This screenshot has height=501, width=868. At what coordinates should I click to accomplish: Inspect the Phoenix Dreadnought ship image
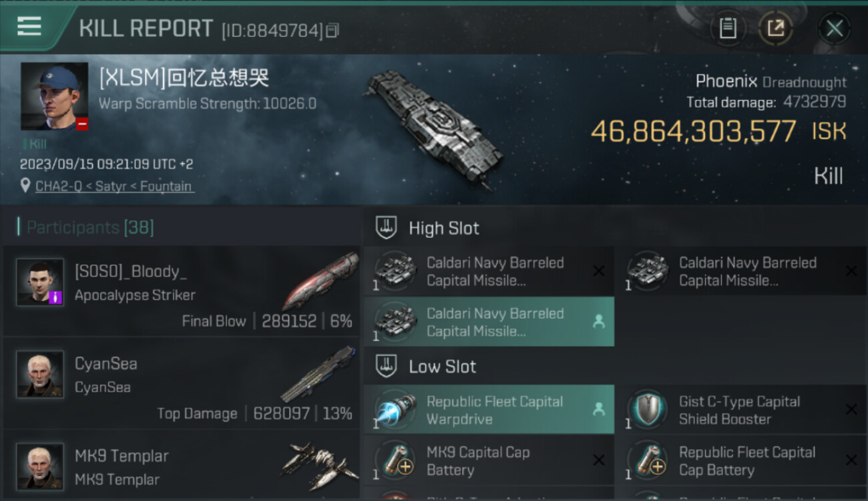click(x=434, y=127)
